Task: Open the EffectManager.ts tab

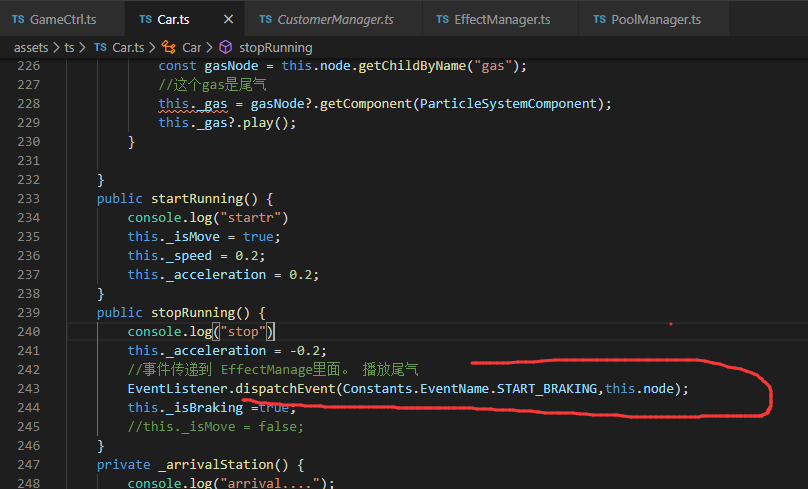Action: coord(501,20)
